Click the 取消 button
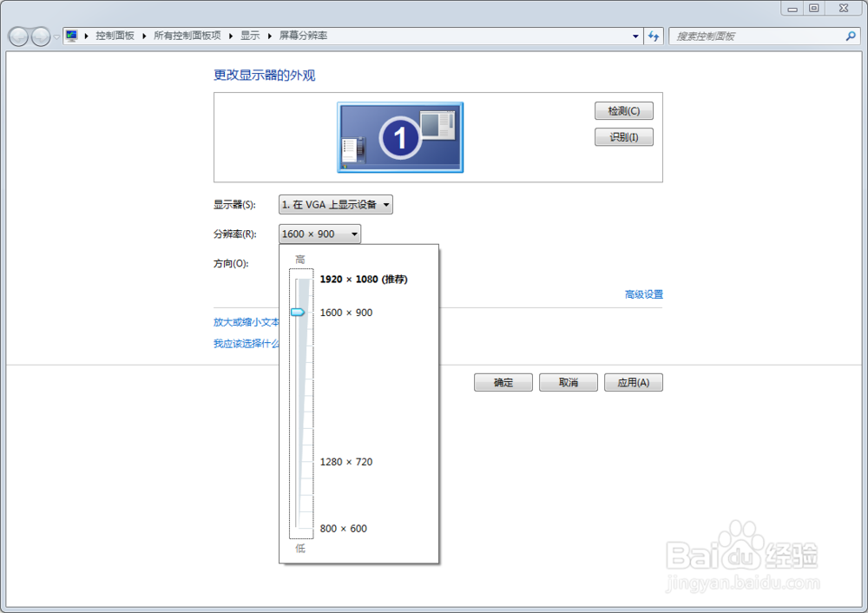 568,383
